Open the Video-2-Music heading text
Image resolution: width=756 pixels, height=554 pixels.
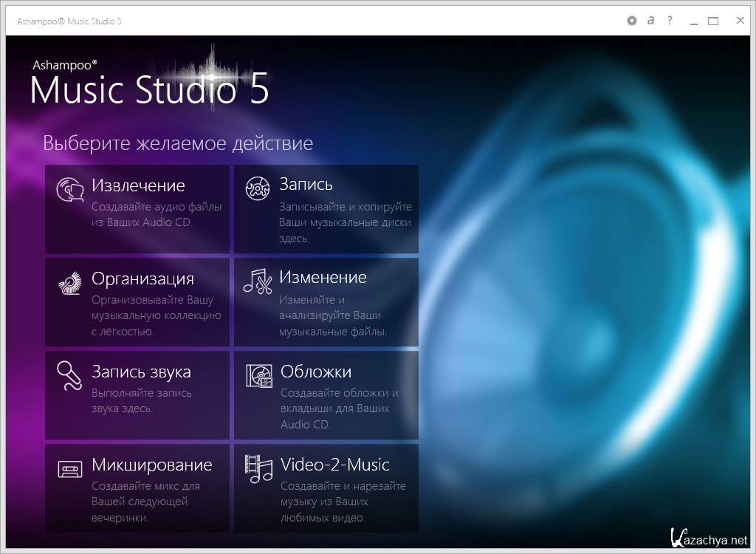(334, 465)
